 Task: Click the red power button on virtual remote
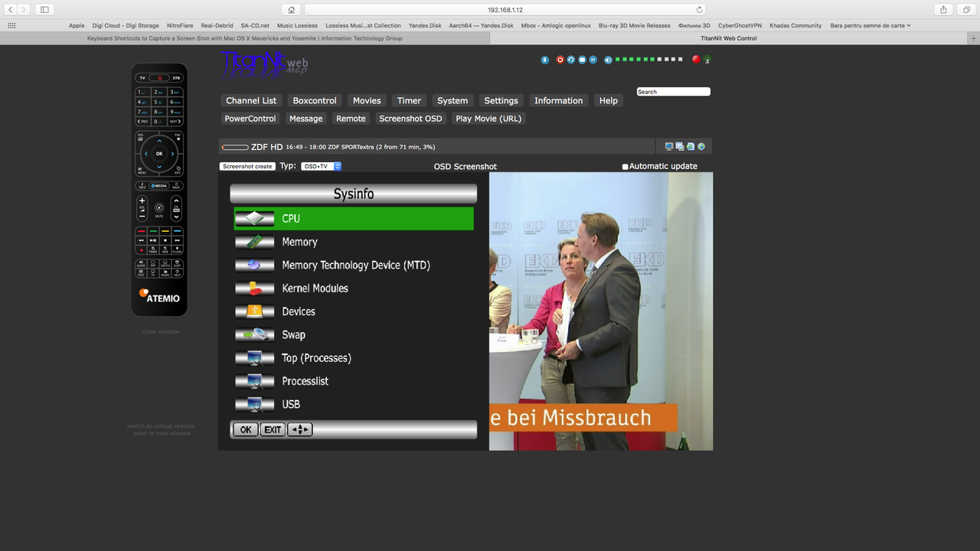(x=160, y=78)
